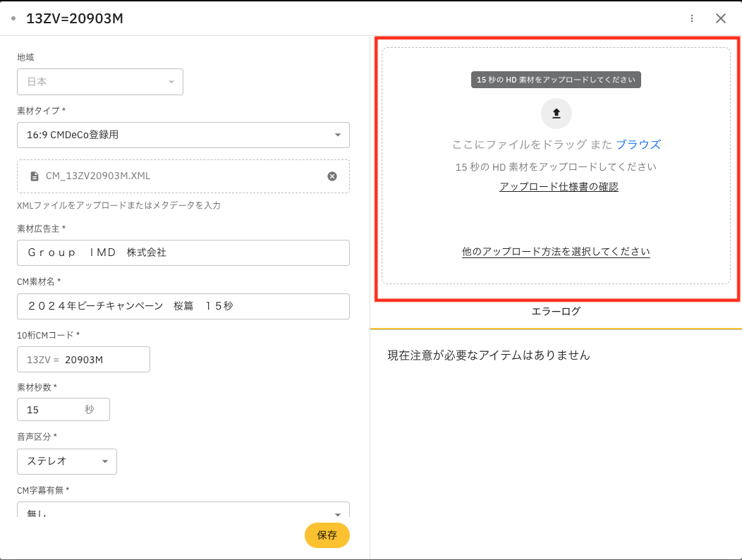Open the 音声区分 ステレオ dropdown
The height and width of the screenshot is (560, 742).
tap(67, 461)
